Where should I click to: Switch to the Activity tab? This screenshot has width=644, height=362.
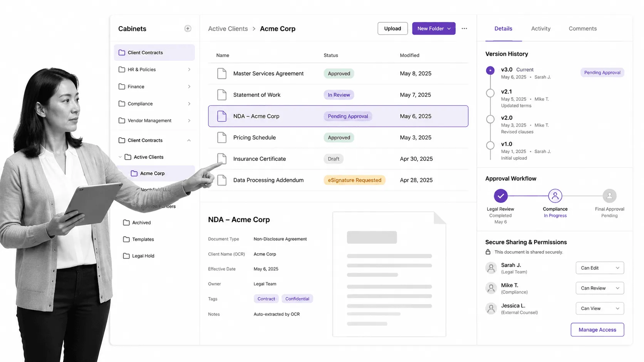pyautogui.click(x=541, y=28)
